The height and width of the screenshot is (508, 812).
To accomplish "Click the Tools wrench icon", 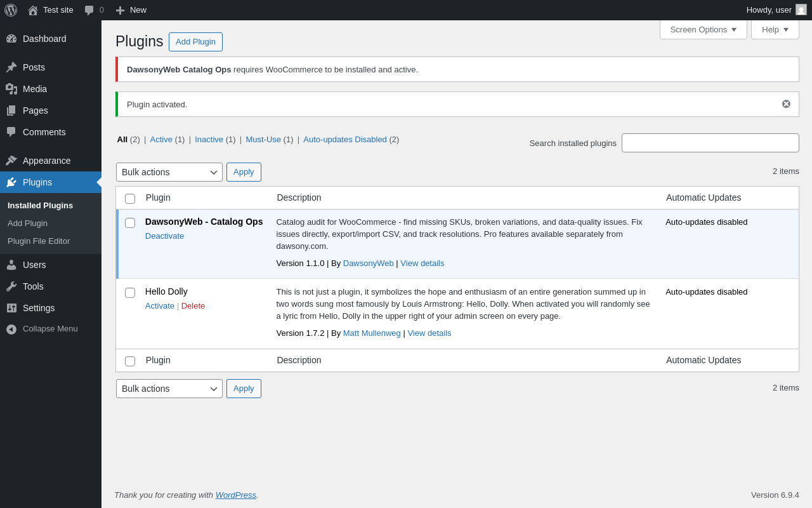I will [x=11, y=286].
